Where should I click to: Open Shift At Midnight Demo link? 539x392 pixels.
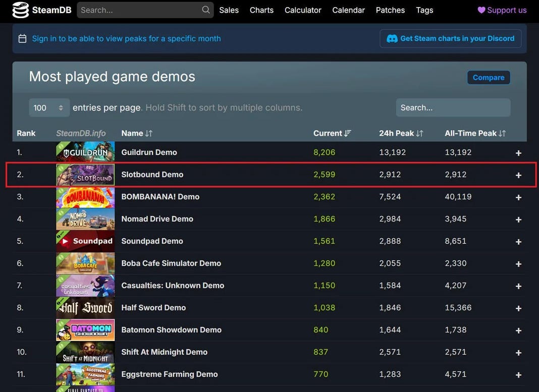point(165,352)
